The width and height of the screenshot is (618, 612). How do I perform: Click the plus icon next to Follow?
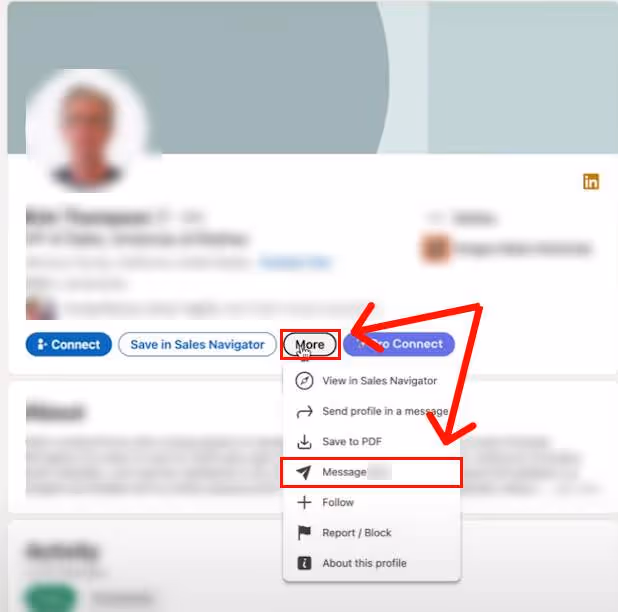pos(304,502)
